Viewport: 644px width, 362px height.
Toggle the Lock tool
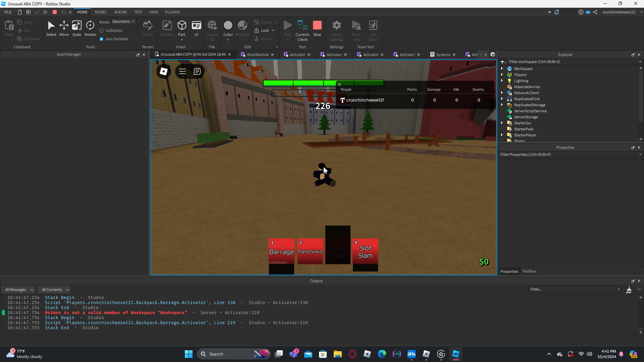[x=262, y=31]
